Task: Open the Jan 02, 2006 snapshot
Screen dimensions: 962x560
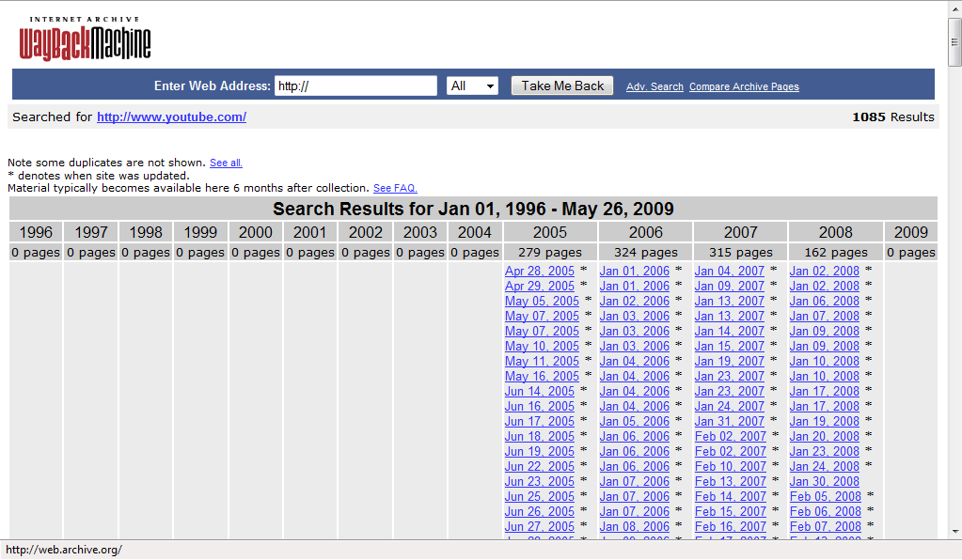Action: click(x=635, y=302)
